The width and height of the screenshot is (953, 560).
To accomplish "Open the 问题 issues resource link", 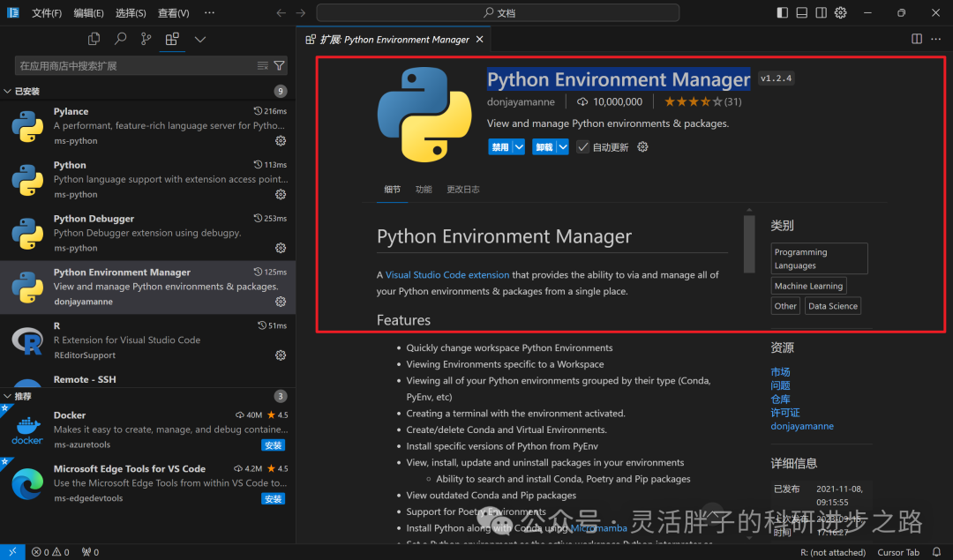I will coord(780,385).
